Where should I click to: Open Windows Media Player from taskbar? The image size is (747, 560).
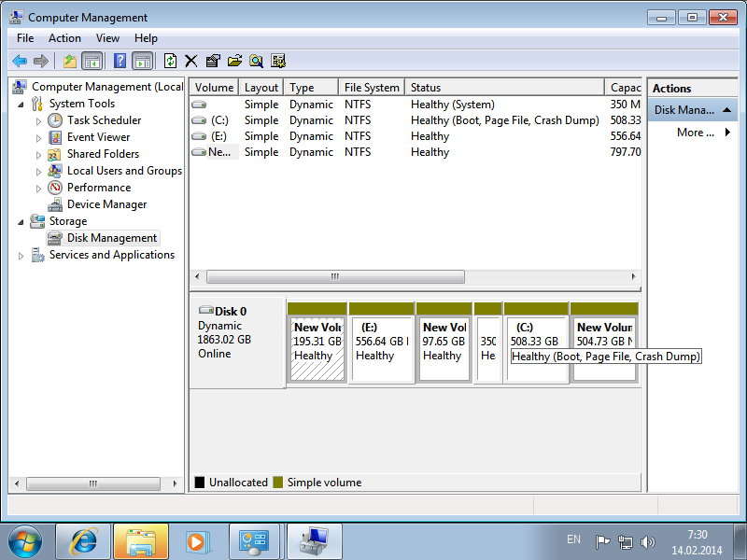(x=196, y=542)
